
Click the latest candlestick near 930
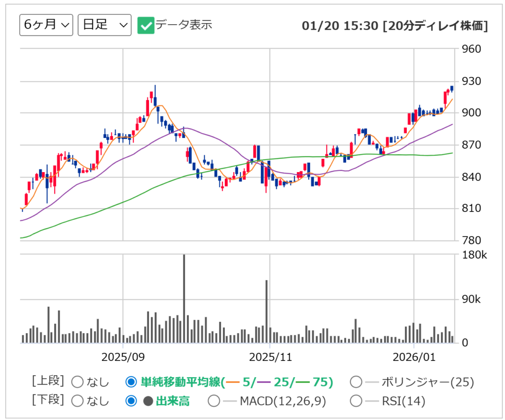click(x=452, y=89)
